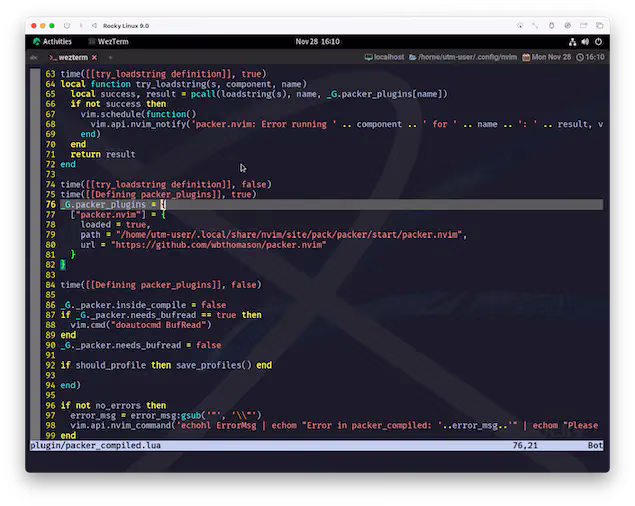The width and height of the screenshot is (635, 506).
Task: Click line number 99 in the gutter
Action: pyautogui.click(x=50, y=436)
